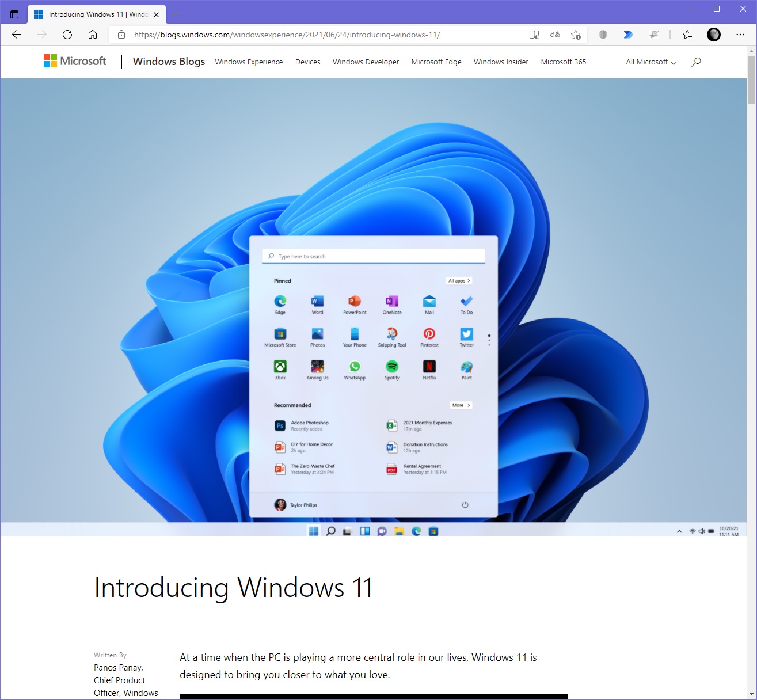This screenshot has width=757, height=700.
Task: Close the Introducing Windows 11 tab
Action: (x=156, y=14)
